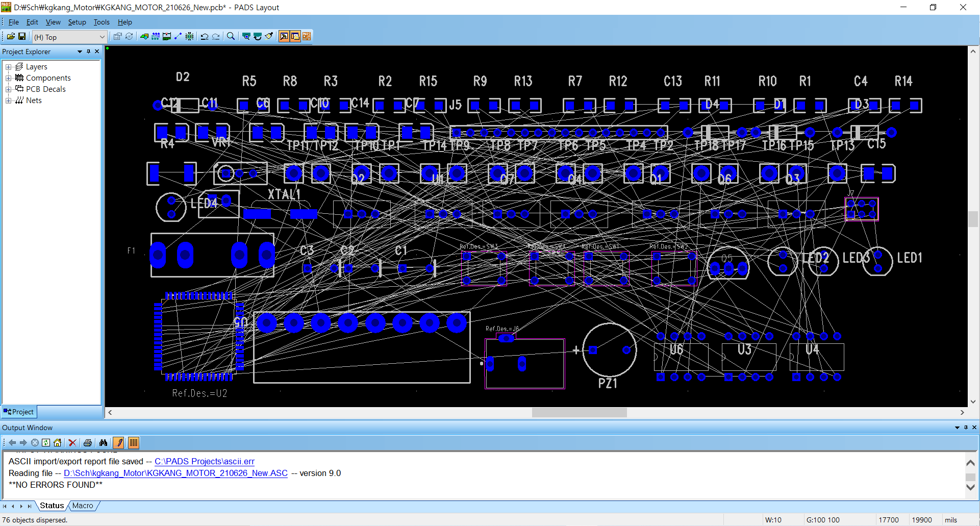This screenshot has width=980, height=526.
Task: Close the Output Window panel
Action: tap(974, 428)
